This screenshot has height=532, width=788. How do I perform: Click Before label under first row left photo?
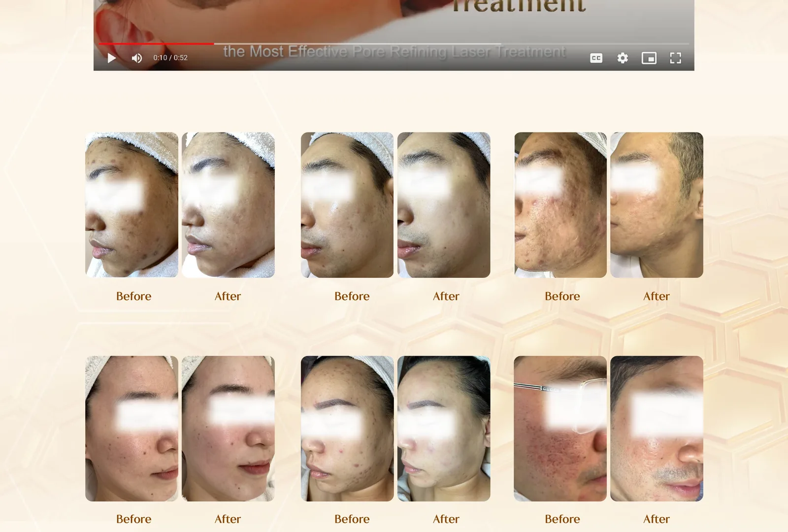pyautogui.click(x=134, y=296)
